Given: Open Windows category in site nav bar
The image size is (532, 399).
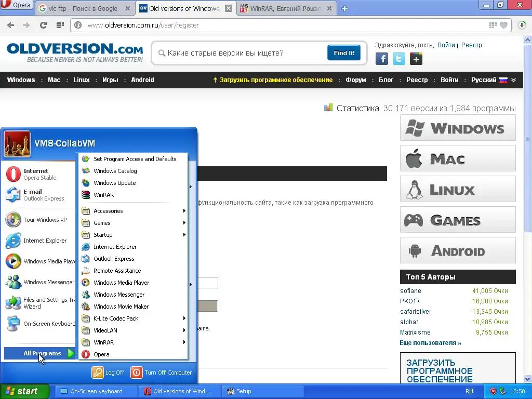Looking at the screenshot, I should 21,80.
